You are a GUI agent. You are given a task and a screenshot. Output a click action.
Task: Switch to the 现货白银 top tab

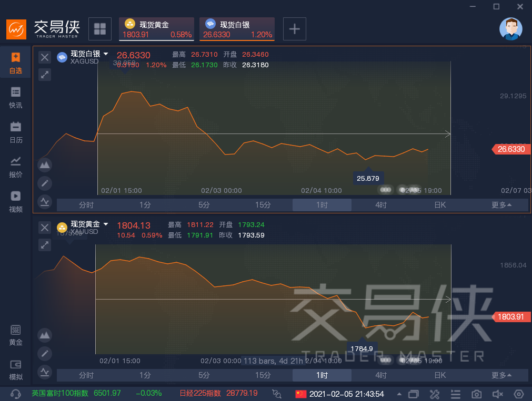237,29
